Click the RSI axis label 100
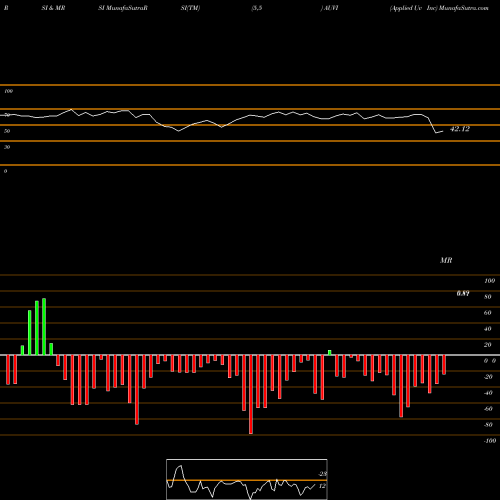The image size is (500, 500). [8, 91]
